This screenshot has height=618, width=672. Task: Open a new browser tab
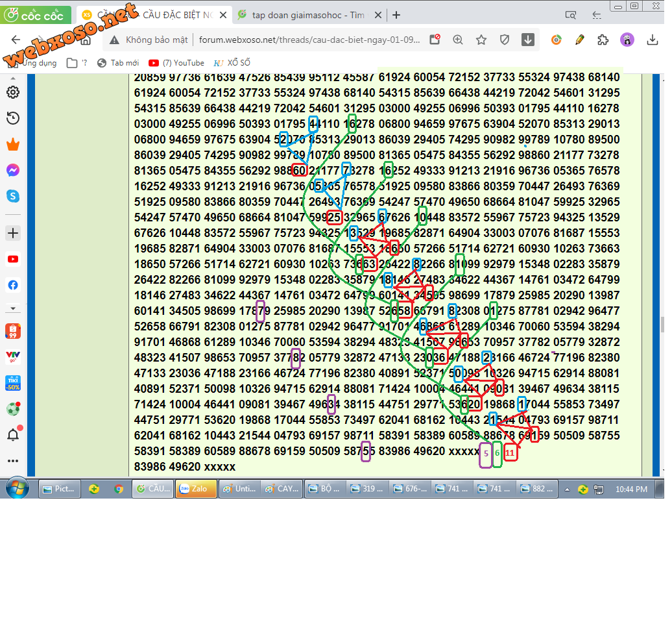tap(396, 15)
